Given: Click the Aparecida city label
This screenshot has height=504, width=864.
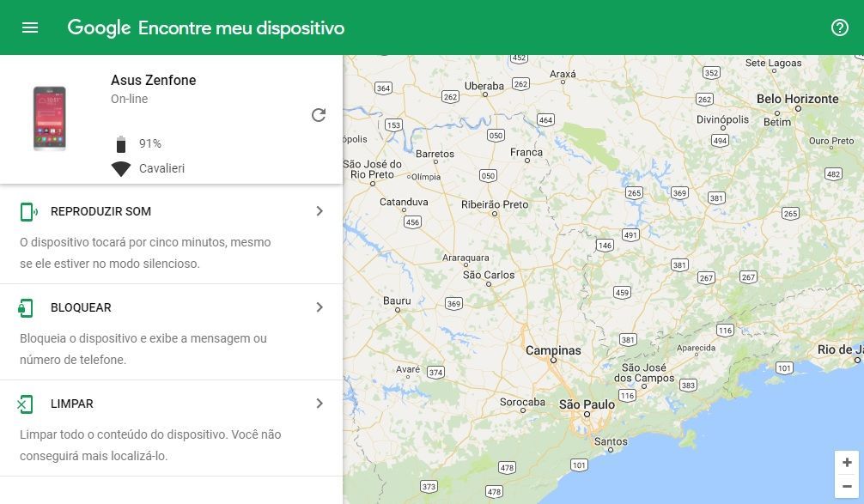Looking at the screenshot, I should click(696, 348).
